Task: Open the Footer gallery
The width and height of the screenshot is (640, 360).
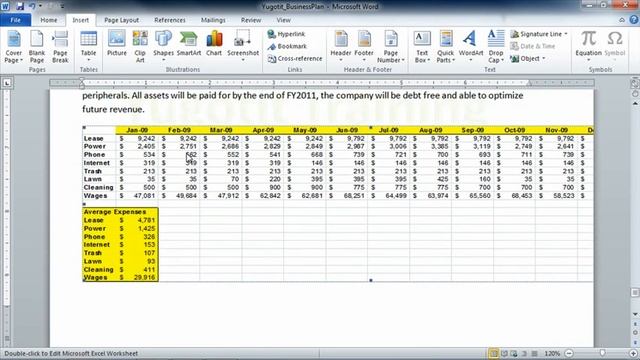Action: [364, 47]
